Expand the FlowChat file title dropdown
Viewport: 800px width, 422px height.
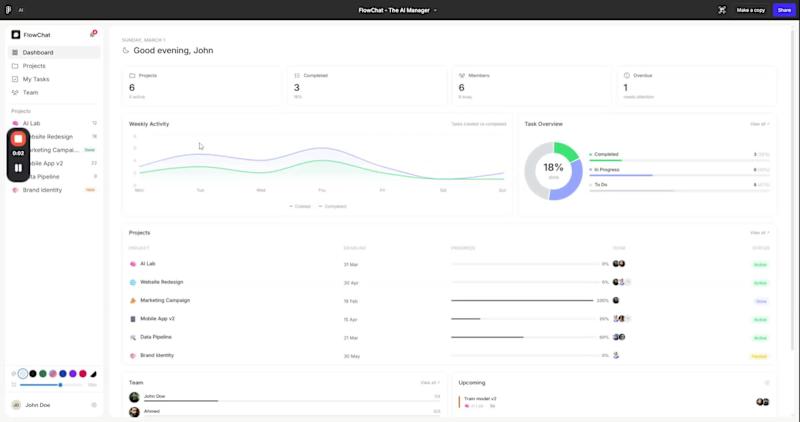(x=435, y=10)
